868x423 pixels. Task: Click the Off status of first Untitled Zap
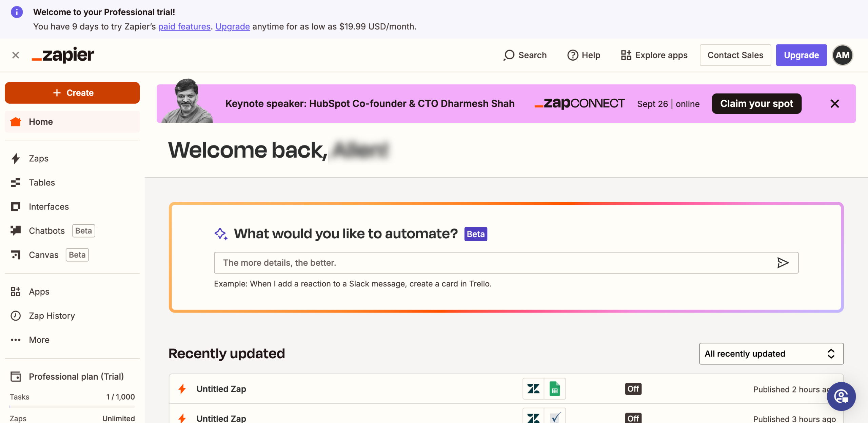coord(633,389)
